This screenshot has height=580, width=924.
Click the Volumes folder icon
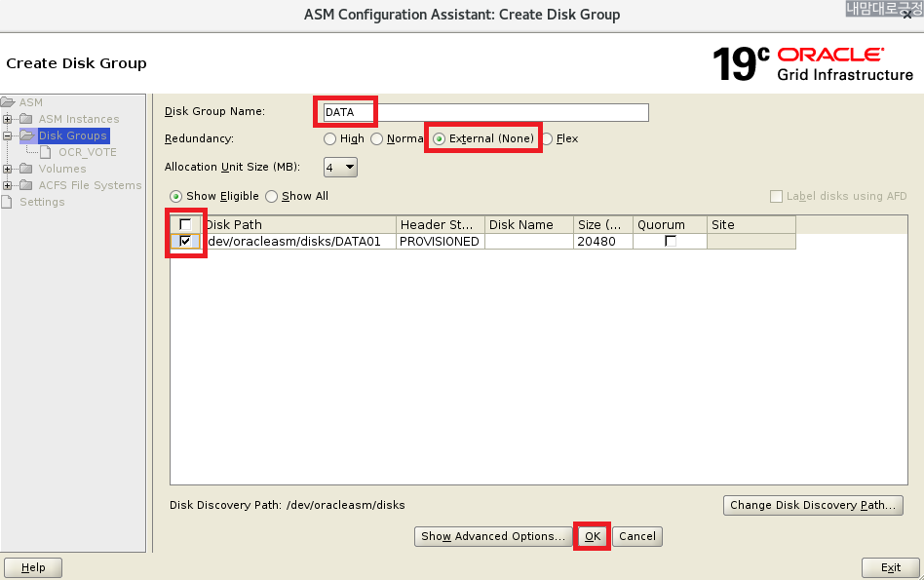[x=26, y=169]
